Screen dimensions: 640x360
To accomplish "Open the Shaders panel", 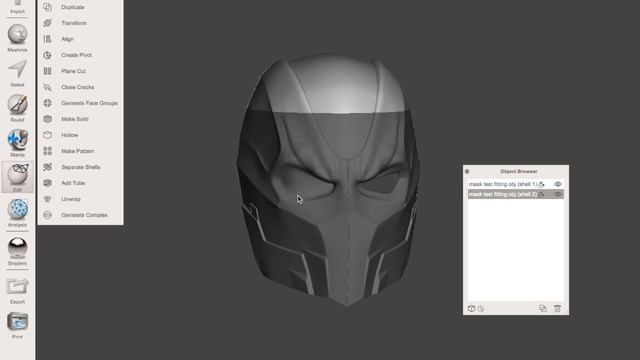I will click(18, 251).
